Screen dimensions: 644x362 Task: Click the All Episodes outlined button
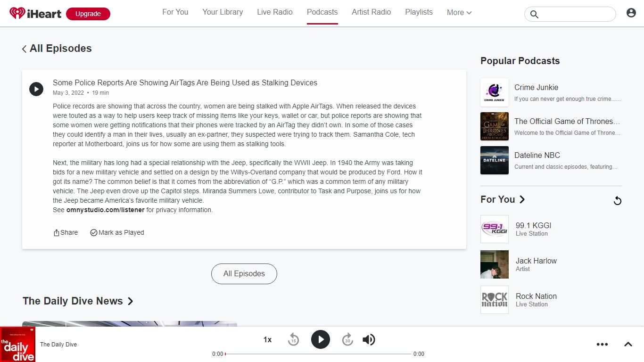pyautogui.click(x=244, y=274)
